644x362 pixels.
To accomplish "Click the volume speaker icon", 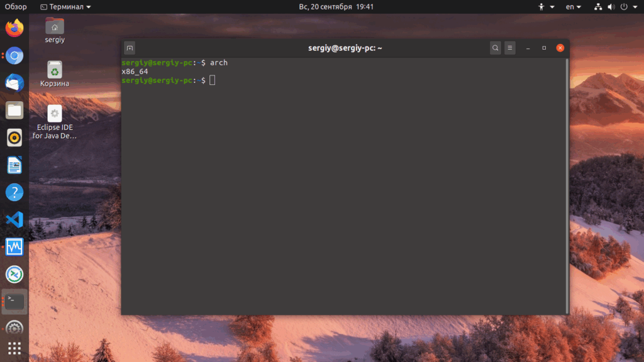I will (x=611, y=6).
